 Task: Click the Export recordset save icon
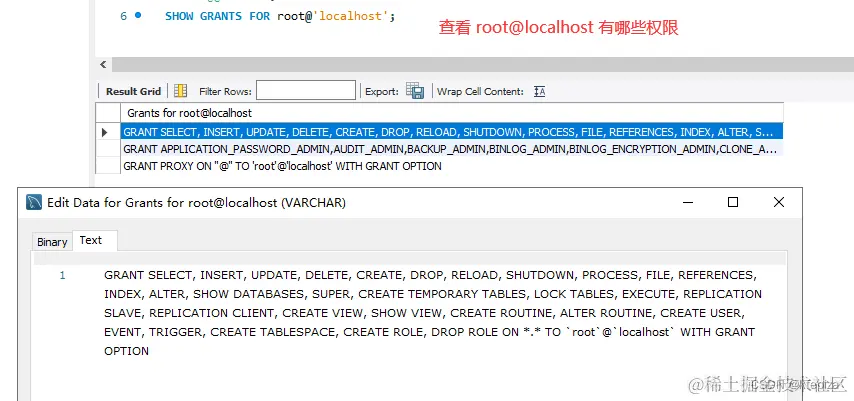(414, 91)
